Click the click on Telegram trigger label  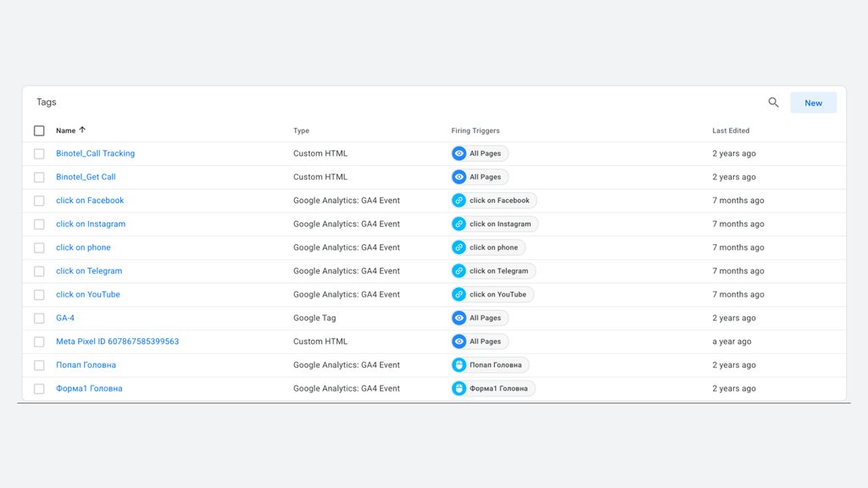click(498, 271)
